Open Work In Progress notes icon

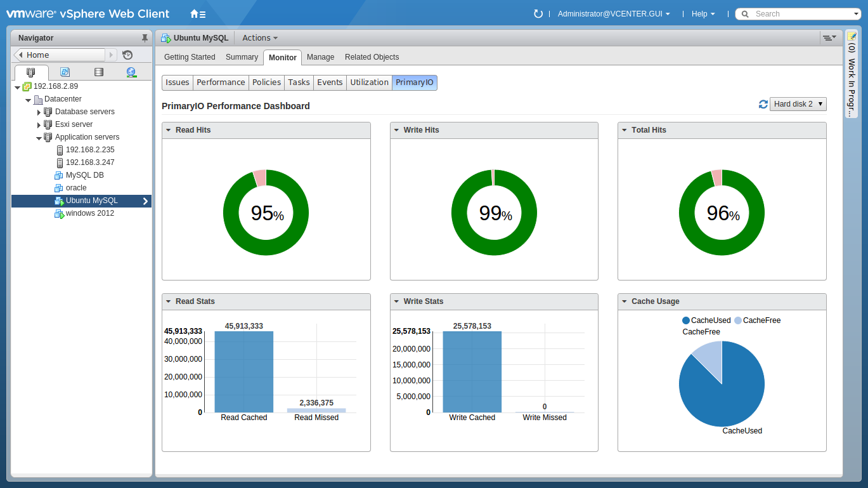[x=852, y=36]
